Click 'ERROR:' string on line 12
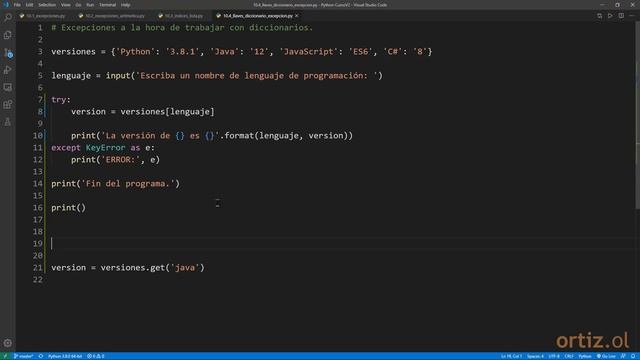640x360 pixels. click(120, 160)
